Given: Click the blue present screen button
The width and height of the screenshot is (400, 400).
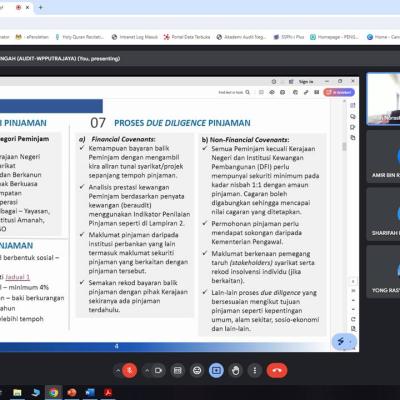Looking at the screenshot, I should [x=216, y=370].
